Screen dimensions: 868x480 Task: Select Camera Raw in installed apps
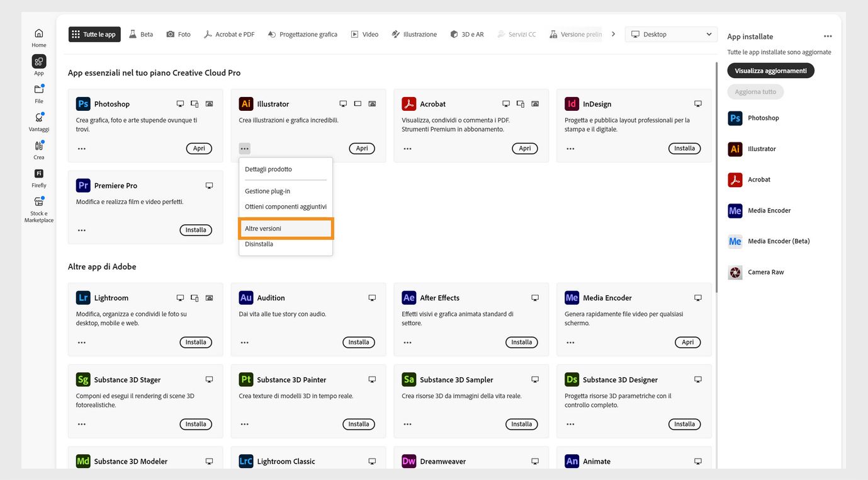(757, 273)
